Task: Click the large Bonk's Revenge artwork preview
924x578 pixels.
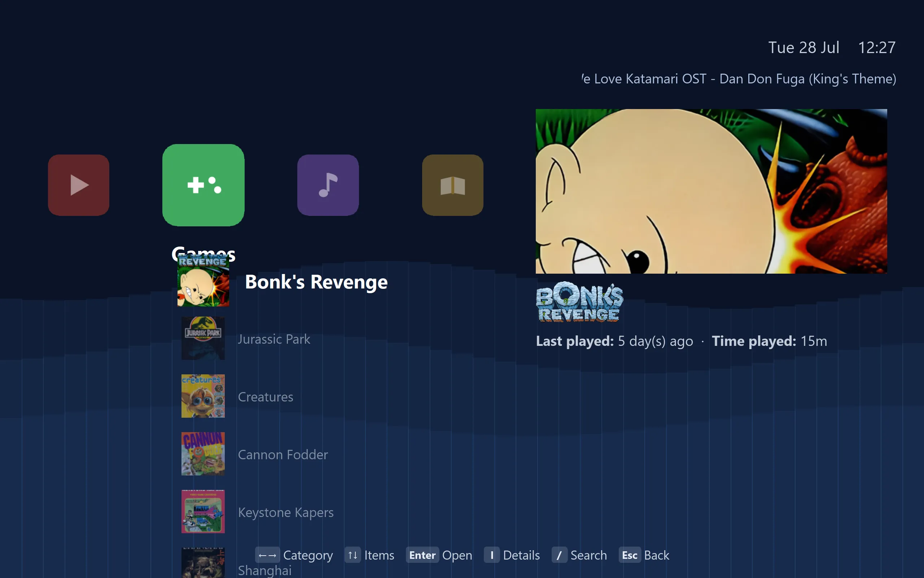Action: pyautogui.click(x=711, y=191)
